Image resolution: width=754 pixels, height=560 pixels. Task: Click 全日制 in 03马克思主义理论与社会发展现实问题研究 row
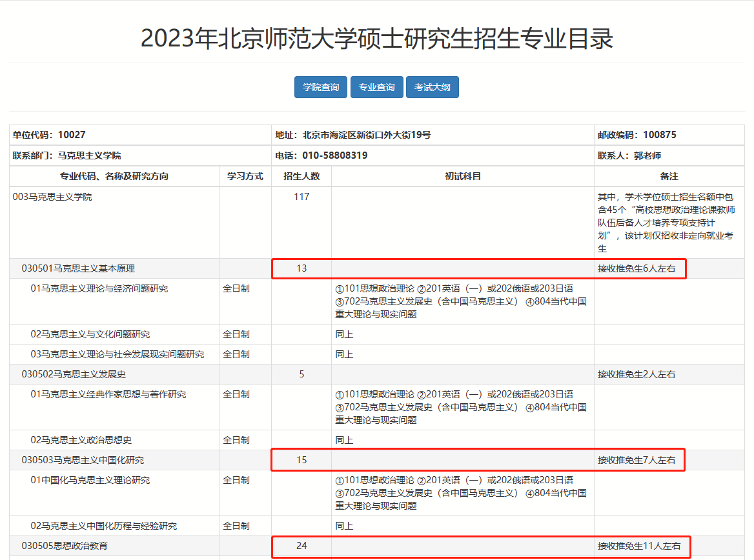coord(236,354)
